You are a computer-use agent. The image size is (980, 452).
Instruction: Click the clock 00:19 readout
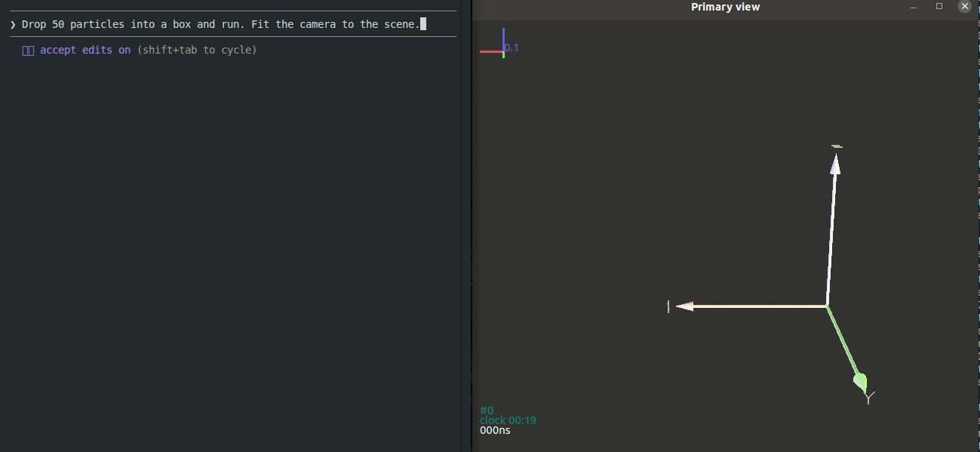coord(508,420)
